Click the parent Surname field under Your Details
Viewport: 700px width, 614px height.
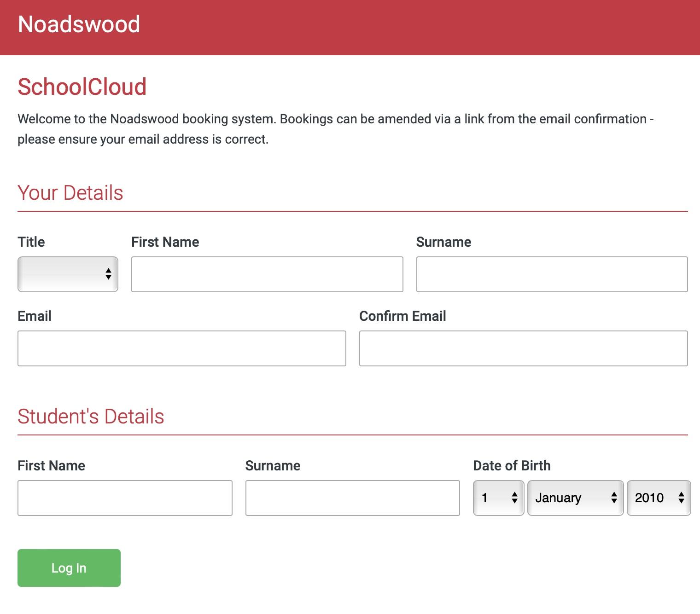pos(552,274)
